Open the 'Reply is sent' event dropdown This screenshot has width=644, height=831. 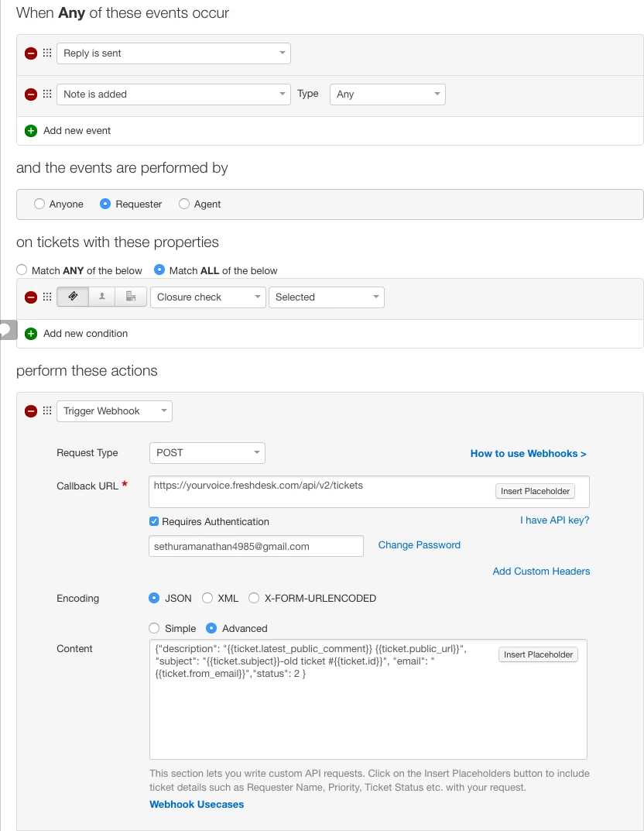(173, 53)
